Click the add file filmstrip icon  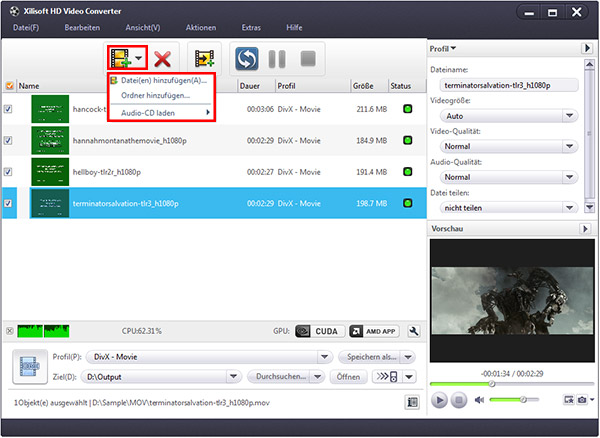point(121,58)
